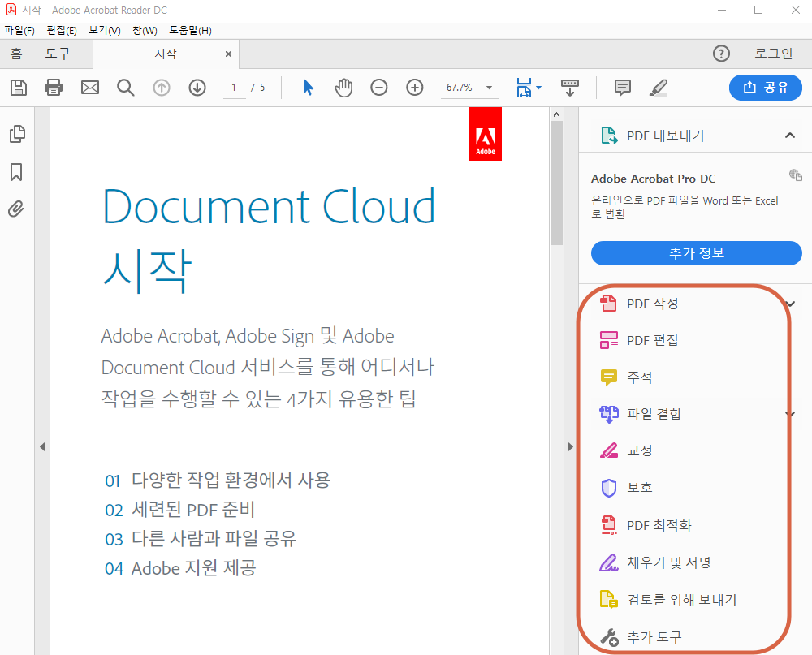This screenshot has height=655, width=812.
Task: Zoom out with the minus icon
Action: point(379,88)
